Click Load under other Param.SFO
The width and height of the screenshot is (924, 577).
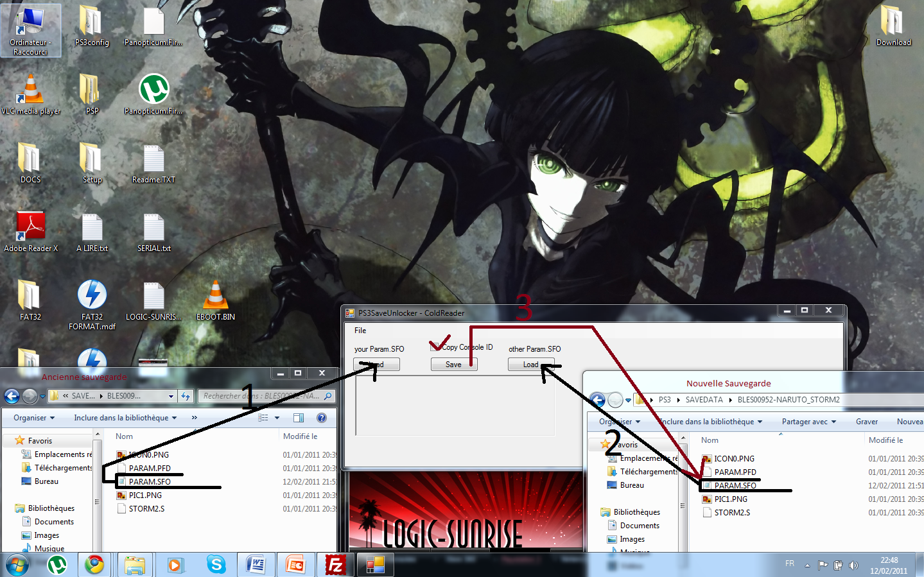click(531, 365)
